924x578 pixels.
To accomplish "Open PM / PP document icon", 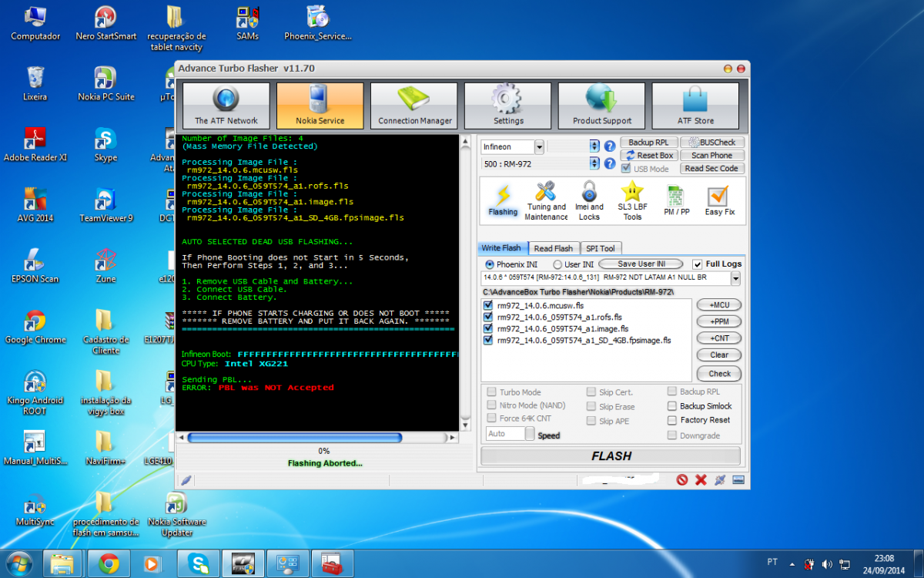I will pos(676,200).
